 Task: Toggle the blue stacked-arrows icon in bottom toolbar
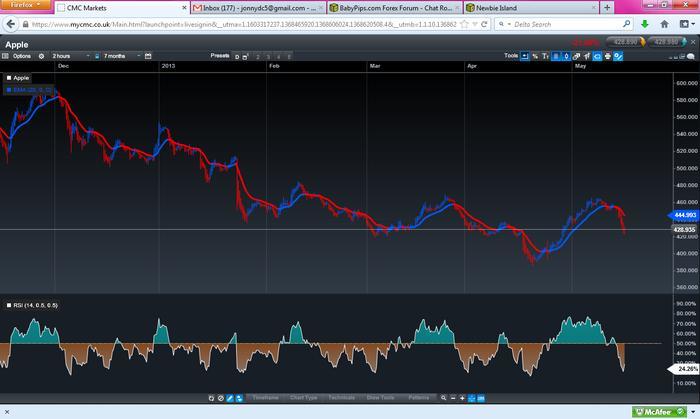tap(239, 398)
